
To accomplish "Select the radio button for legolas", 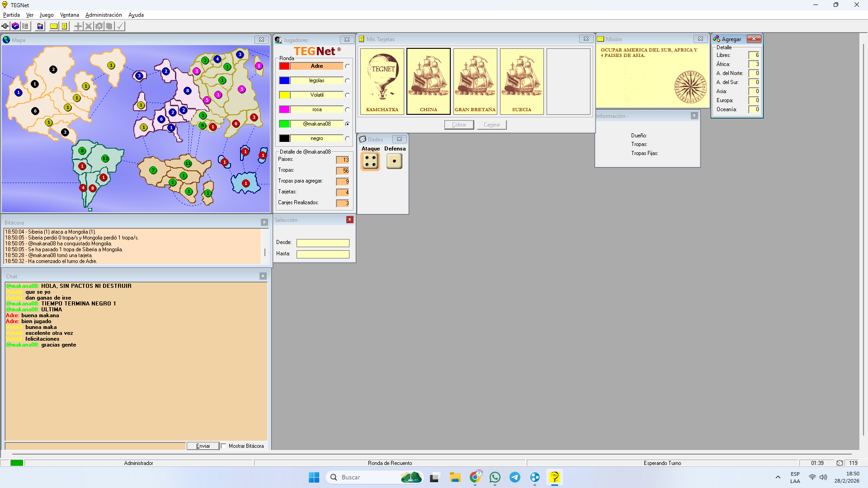I will (347, 80).
